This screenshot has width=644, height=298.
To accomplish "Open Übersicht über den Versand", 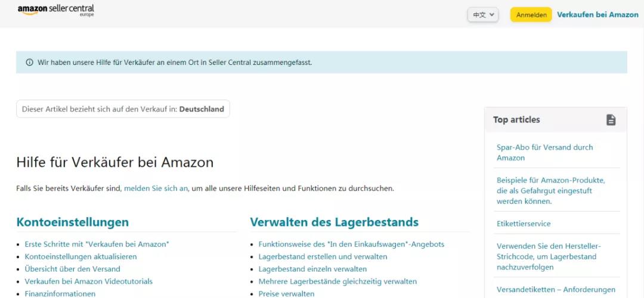I will 72,269.
